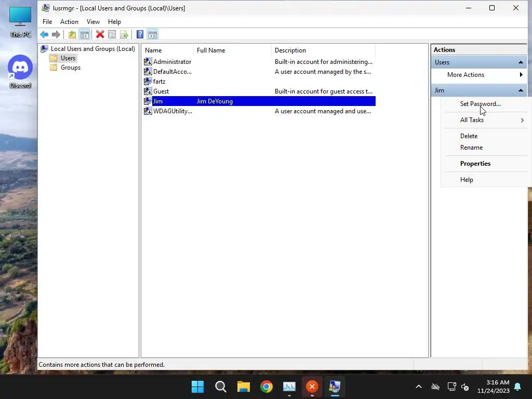This screenshot has height=399, width=532.
Task: Select the Administrator description text
Action: [x=323, y=62]
